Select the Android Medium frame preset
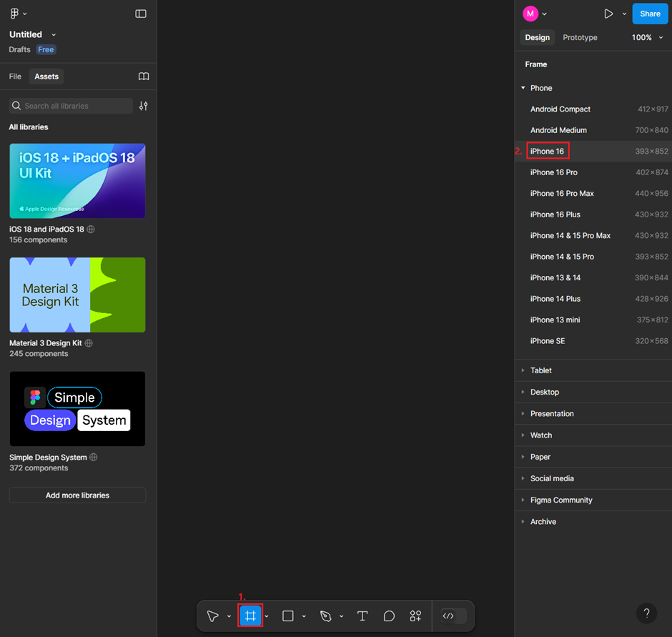The image size is (672, 637). [593, 130]
